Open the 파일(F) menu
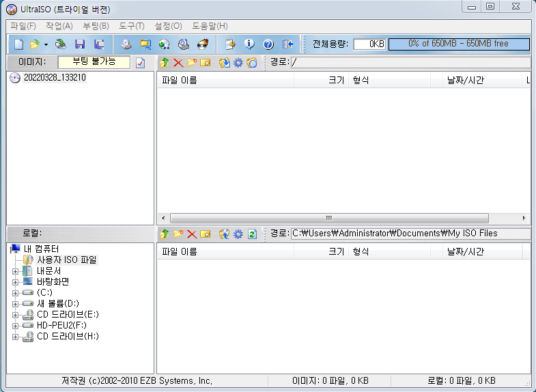 [23, 26]
